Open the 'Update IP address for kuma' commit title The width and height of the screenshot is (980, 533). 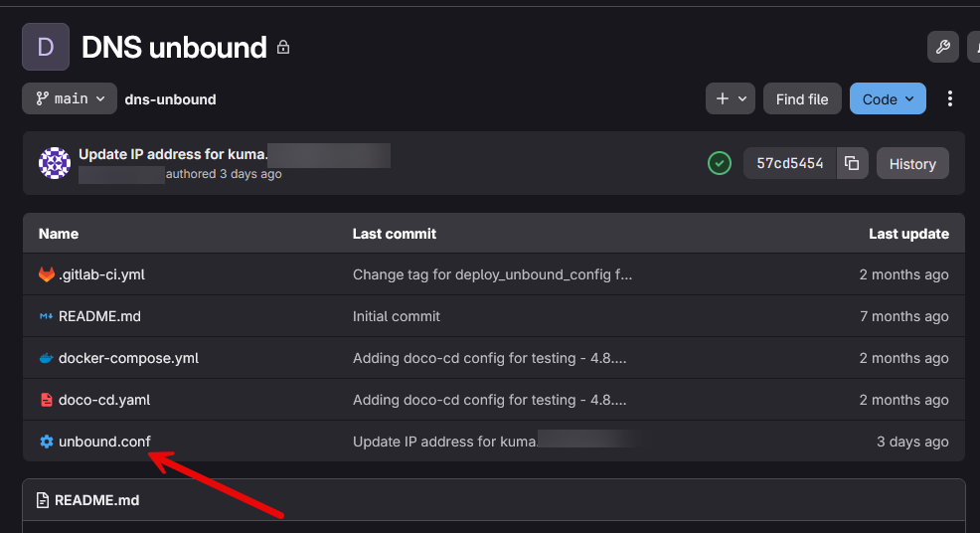173,154
